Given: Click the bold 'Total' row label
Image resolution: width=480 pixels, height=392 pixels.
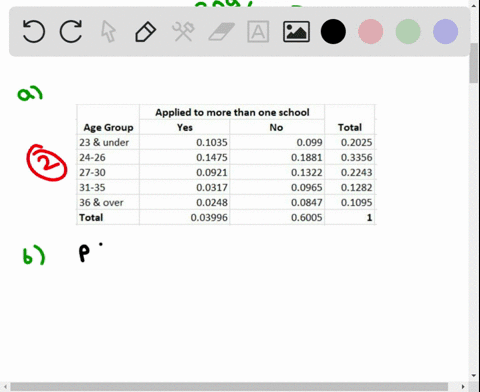Looking at the screenshot, I should [91, 217].
